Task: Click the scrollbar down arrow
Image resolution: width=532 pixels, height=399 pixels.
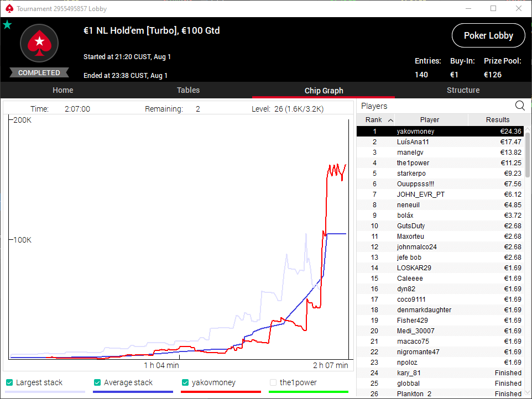Action: pyautogui.click(x=528, y=392)
